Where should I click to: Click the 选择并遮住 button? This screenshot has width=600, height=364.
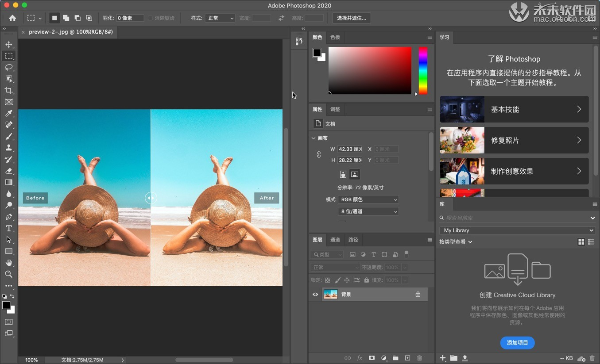click(352, 18)
